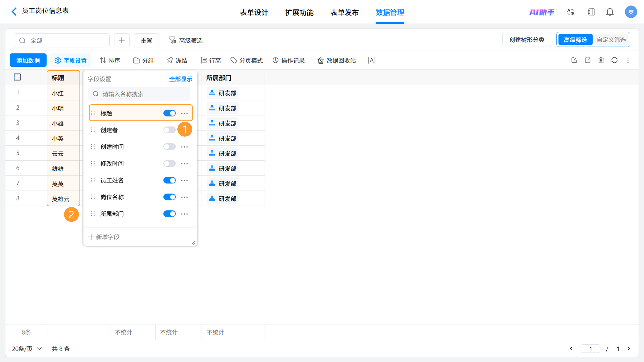Open the 排序 sort option

110,60
